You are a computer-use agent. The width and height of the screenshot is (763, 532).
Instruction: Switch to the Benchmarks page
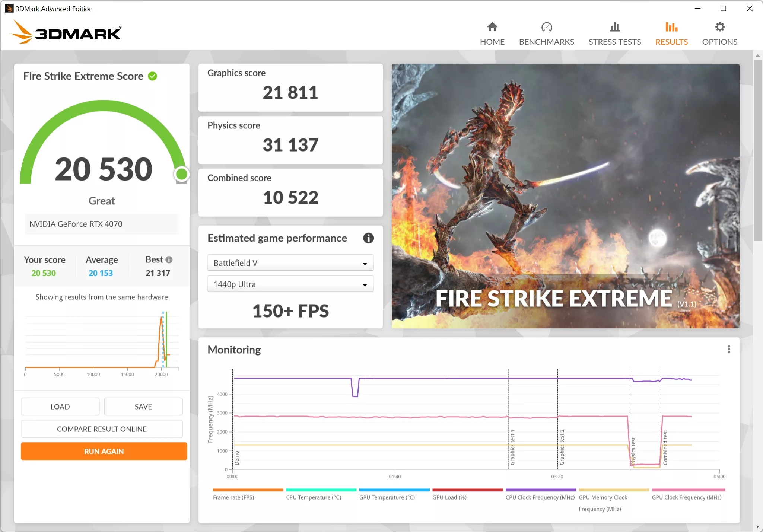point(546,33)
